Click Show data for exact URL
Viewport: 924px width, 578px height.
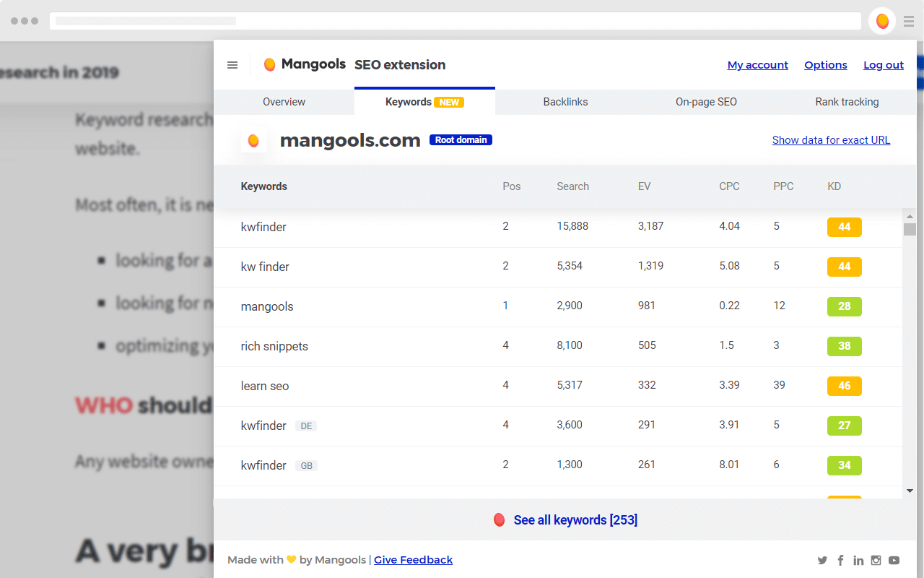coord(831,140)
